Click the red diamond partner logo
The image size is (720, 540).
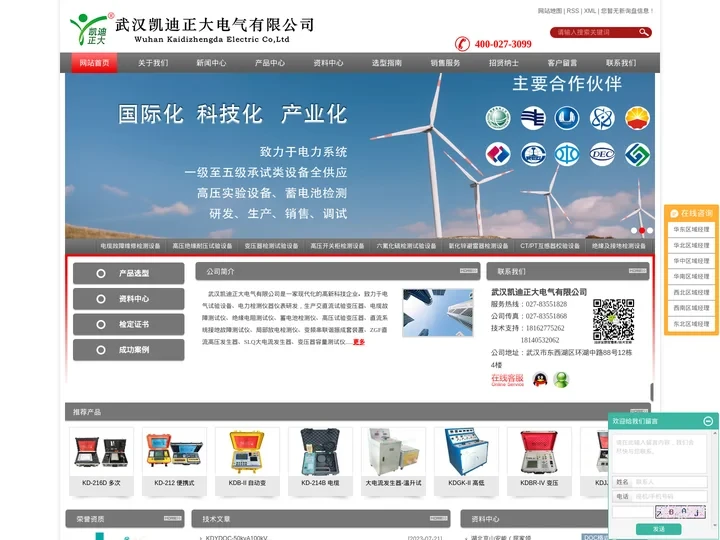pyautogui.click(x=498, y=154)
